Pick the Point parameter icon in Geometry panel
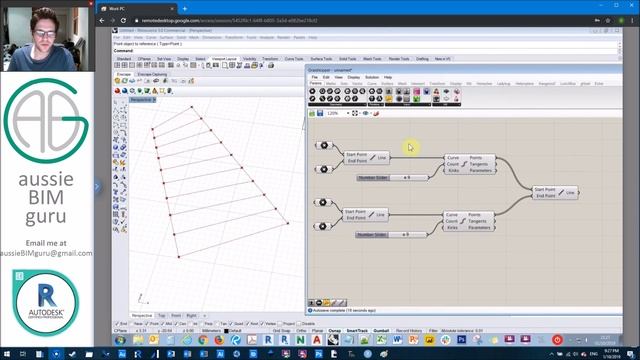The height and width of the screenshot is (360, 640). [312, 91]
